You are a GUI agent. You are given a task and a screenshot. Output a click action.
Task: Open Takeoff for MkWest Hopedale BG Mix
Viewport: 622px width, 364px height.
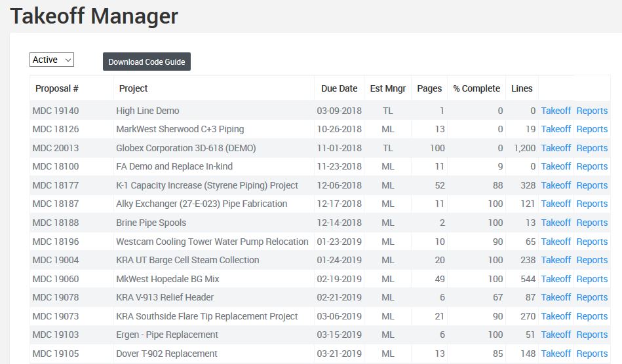point(556,279)
